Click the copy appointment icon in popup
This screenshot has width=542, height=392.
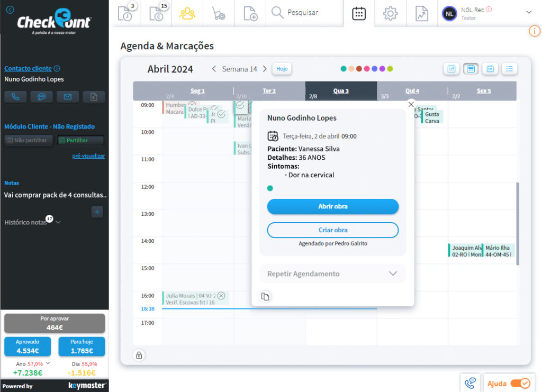(266, 297)
